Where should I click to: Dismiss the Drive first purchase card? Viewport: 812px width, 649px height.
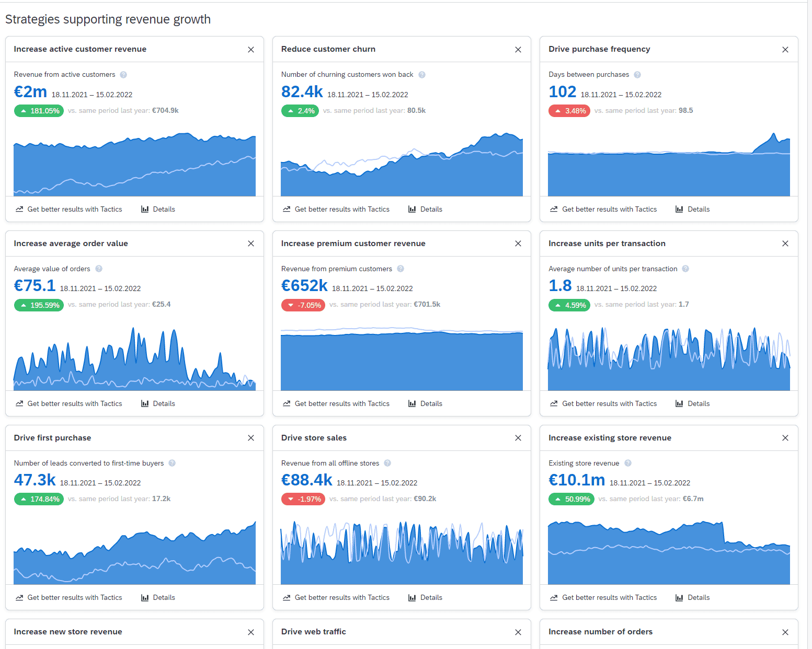pyautogui.click(x=250, y=438)
